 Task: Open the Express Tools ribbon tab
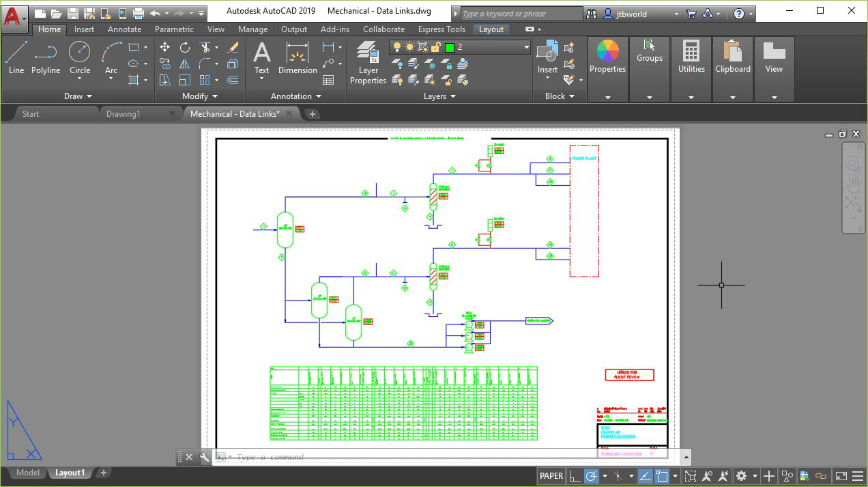point(442,29)
